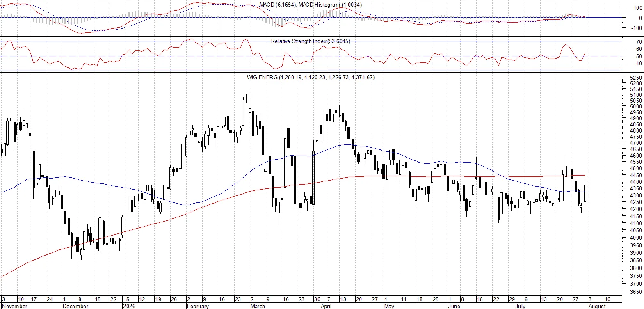Select the July label on time axis
The height and width of the screenshot is (309, 644).
point(520,306)
